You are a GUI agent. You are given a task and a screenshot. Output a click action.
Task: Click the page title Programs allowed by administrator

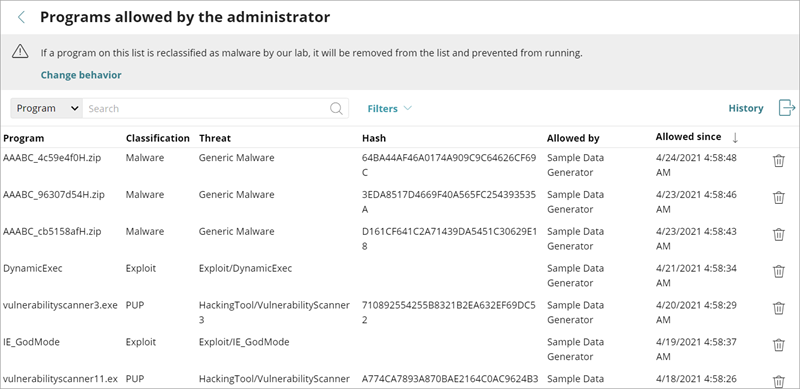pos(185,17)
